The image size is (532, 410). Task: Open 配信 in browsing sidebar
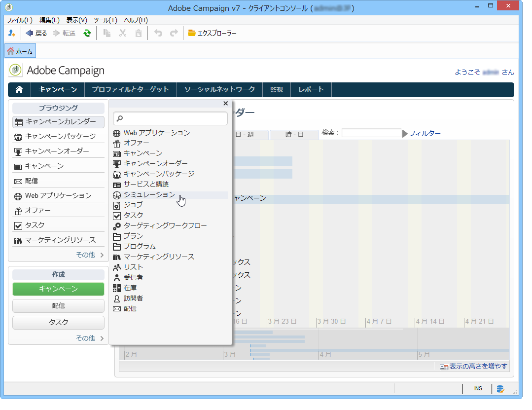pos(58,181)
